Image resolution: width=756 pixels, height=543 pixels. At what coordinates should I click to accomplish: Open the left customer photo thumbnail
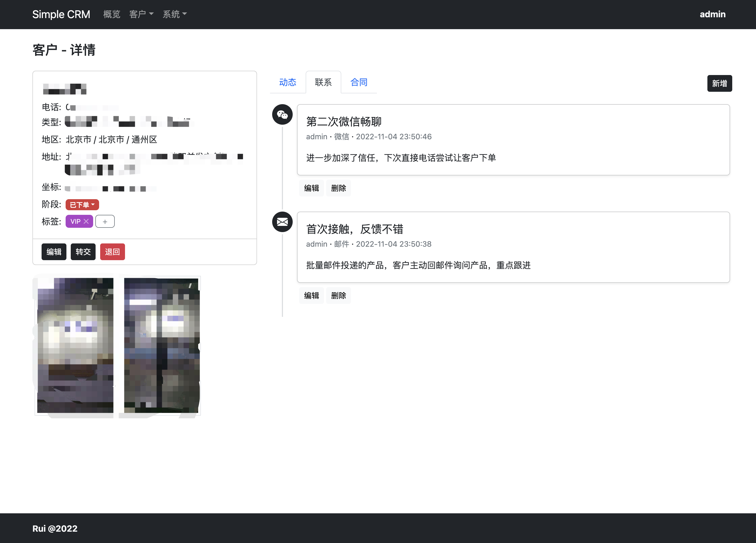click(75, 345)
